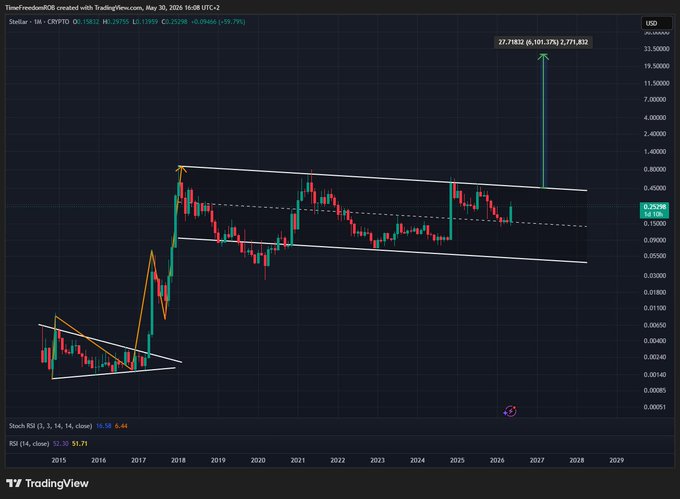This screenshot has height=499, width=680.
Task: Click the 11.50000 price axis label
Action: tap(657, 83)
